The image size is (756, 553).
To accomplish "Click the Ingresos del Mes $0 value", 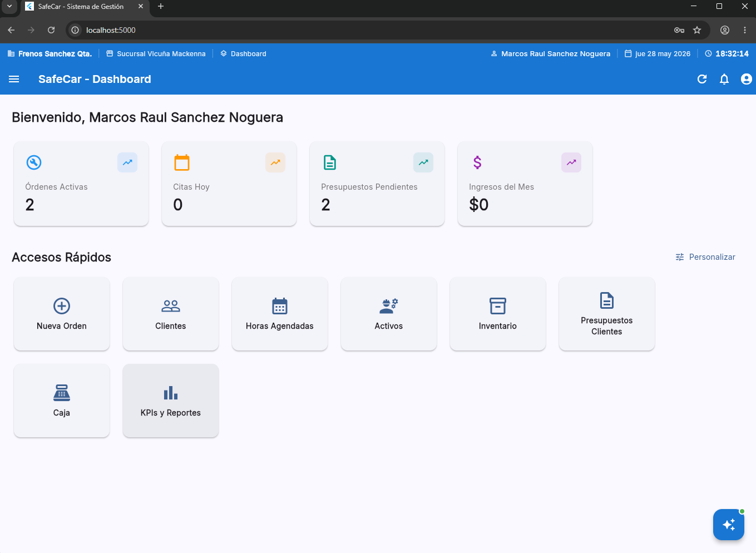I will 479,205.
